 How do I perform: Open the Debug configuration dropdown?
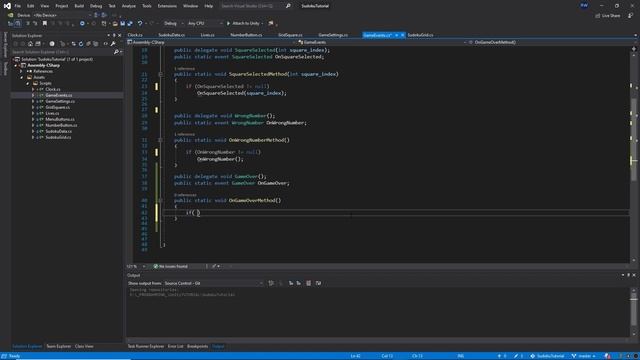pos(173,24)
